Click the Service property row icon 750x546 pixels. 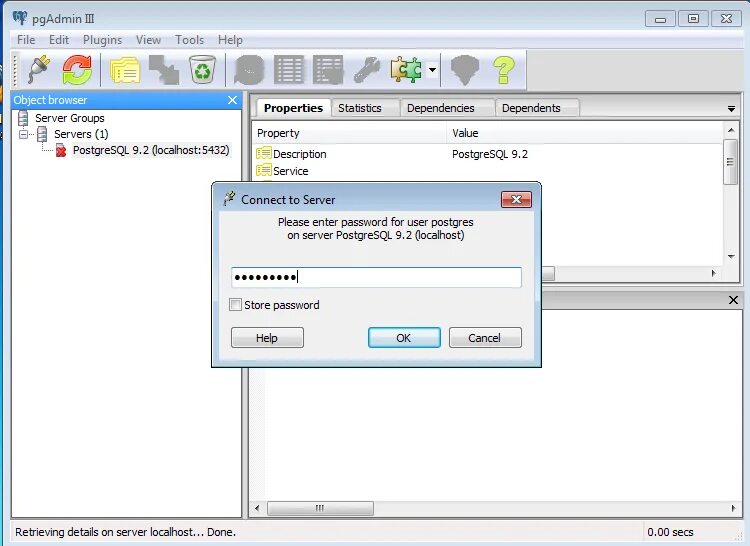point(264,170)
